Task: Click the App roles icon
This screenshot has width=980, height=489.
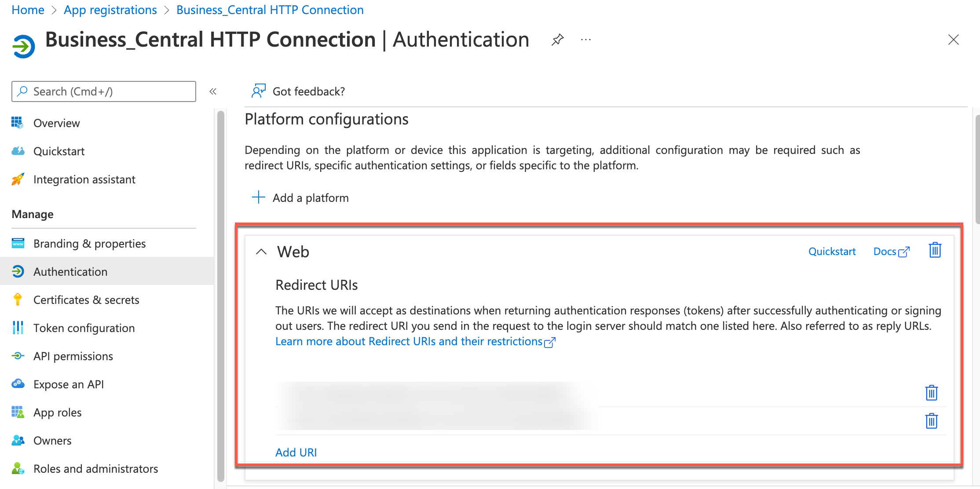Action: point(18,412)
